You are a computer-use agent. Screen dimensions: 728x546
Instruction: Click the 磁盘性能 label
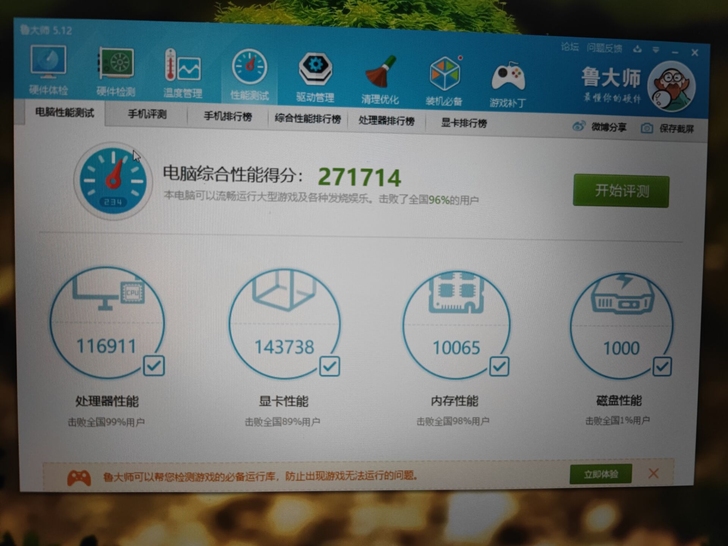618,400
